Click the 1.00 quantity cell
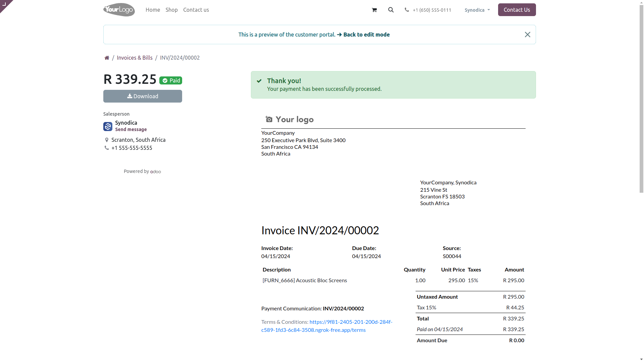This screenshot has width=644, height=362. pos(420,280)
